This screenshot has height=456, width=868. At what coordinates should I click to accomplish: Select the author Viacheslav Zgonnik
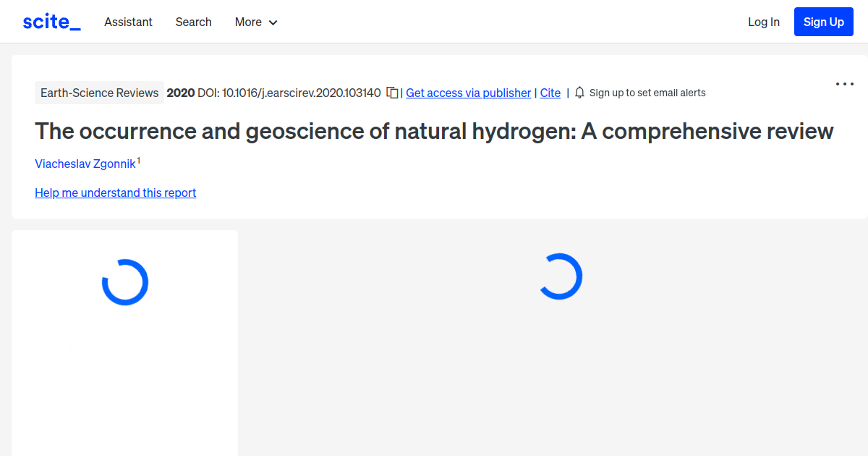(x=85, y=164)
